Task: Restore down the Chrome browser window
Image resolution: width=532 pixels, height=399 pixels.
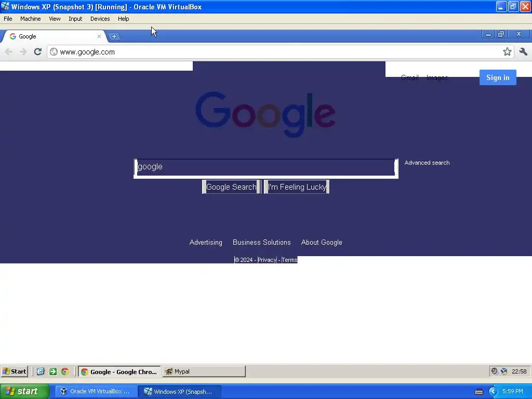Action: (x=501, y=34)
